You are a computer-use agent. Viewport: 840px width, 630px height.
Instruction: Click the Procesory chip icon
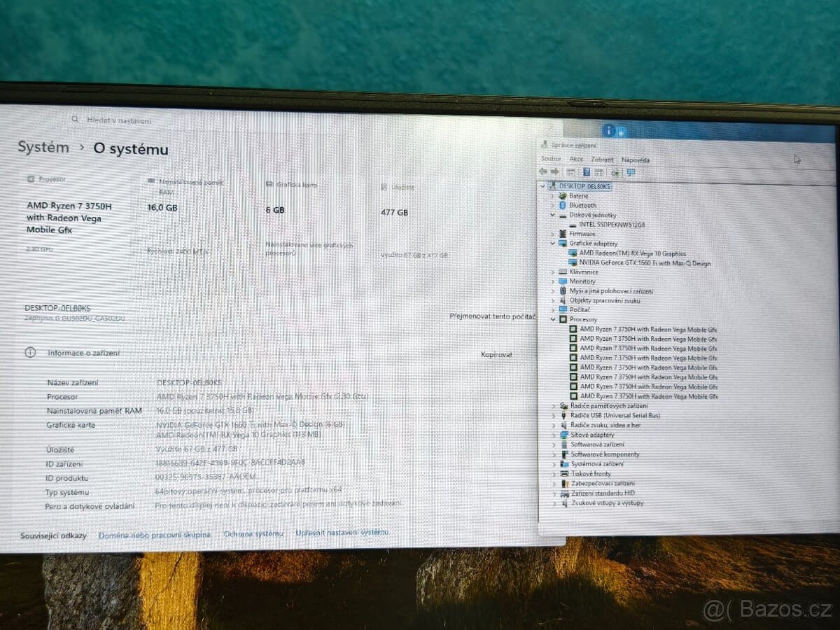pos(563,319)
